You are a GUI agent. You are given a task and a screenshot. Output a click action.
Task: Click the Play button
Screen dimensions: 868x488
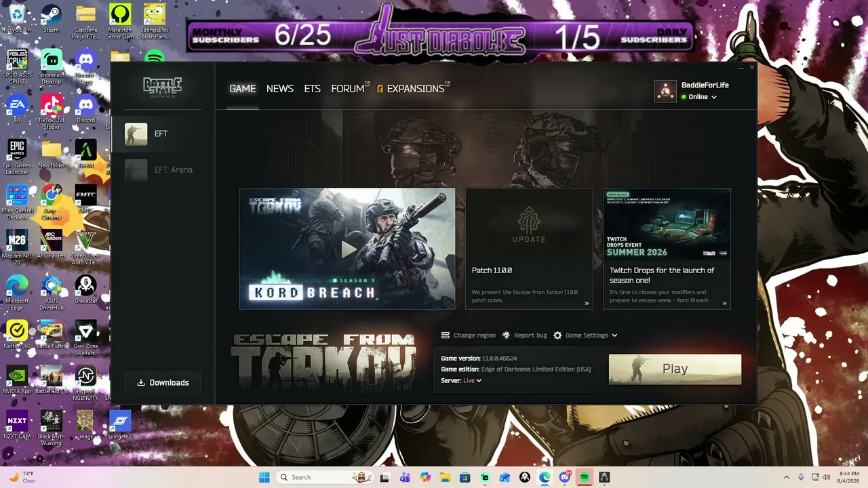click(675, 369)
